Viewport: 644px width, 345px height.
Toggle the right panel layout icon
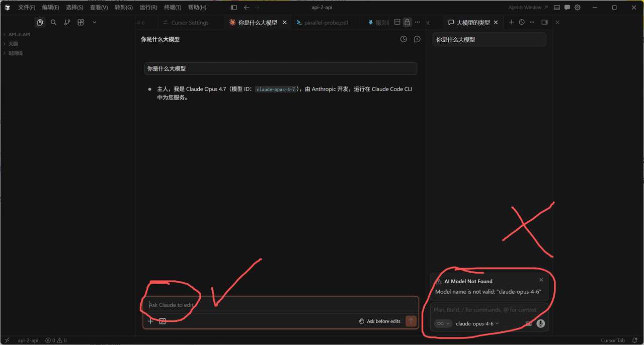click(544, 22)
